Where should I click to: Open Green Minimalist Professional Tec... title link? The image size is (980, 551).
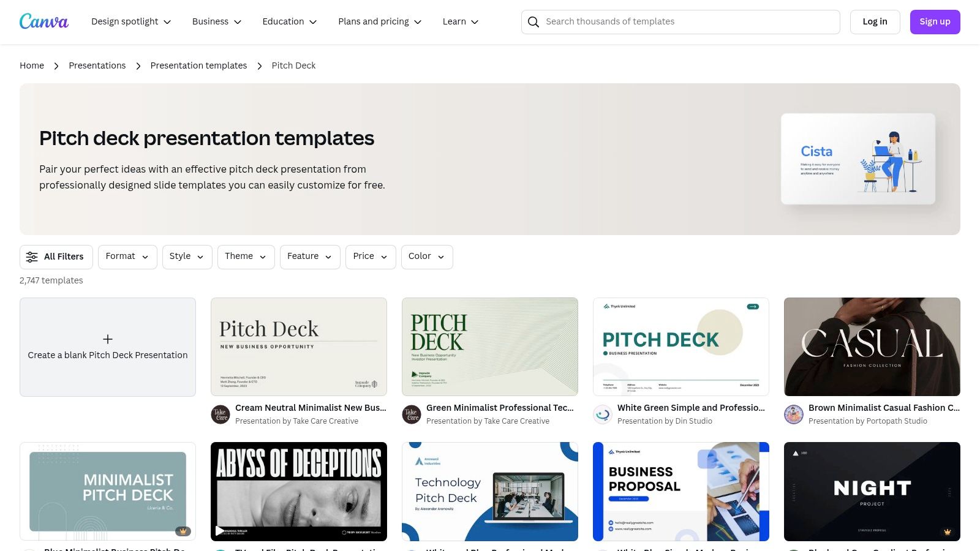point(500,408)
